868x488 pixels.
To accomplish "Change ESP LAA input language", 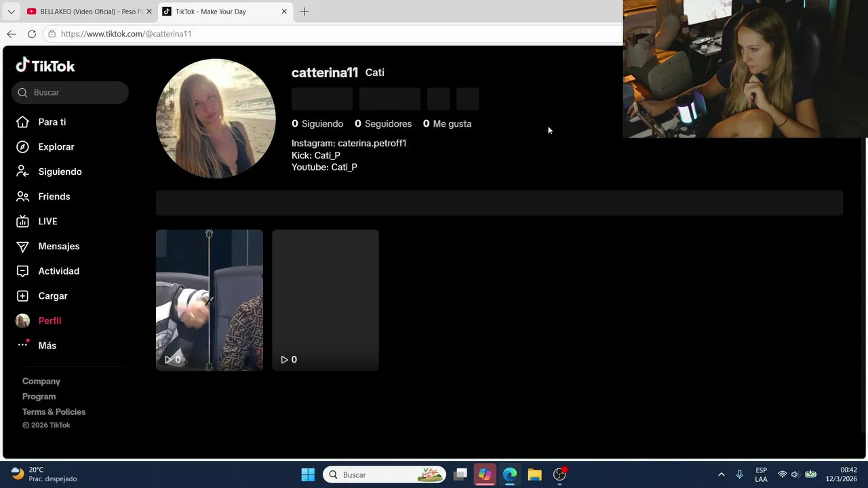I will click(x=762, y=474).
